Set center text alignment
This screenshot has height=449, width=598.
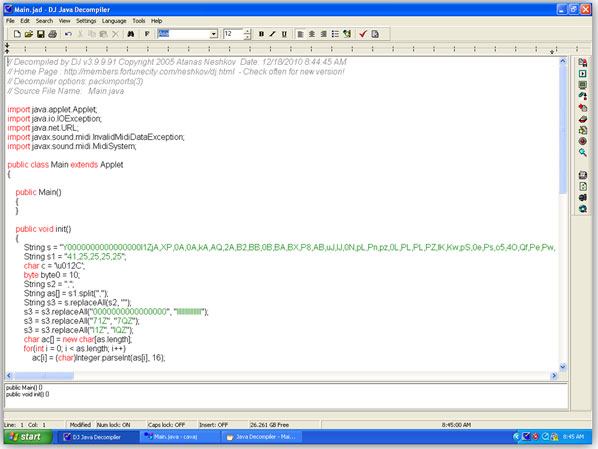point(312,34)
